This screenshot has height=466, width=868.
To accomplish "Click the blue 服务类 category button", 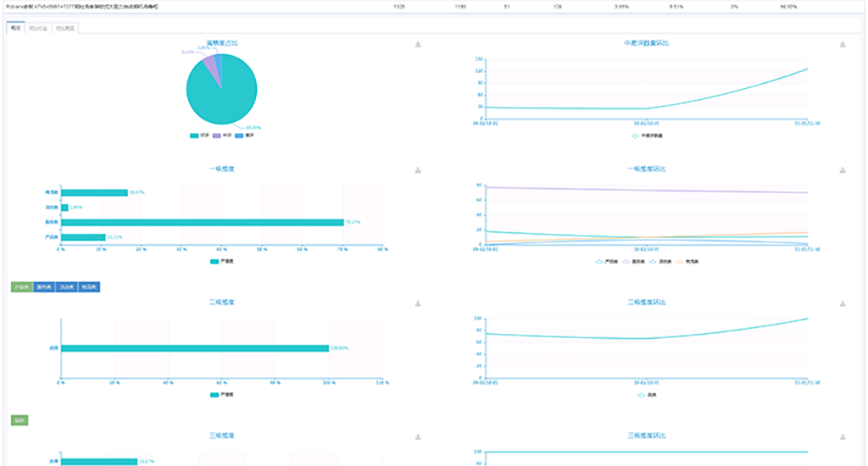I will [x=43, y=287].
